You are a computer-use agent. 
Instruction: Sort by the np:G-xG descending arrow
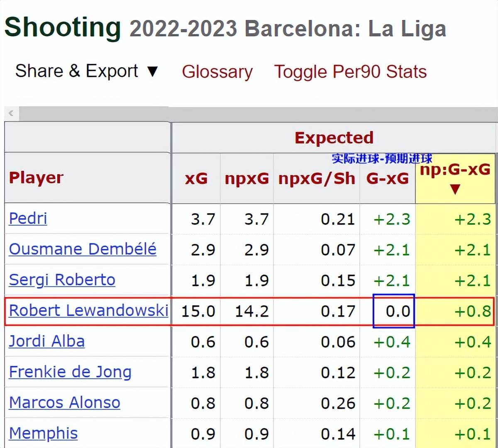455,190
